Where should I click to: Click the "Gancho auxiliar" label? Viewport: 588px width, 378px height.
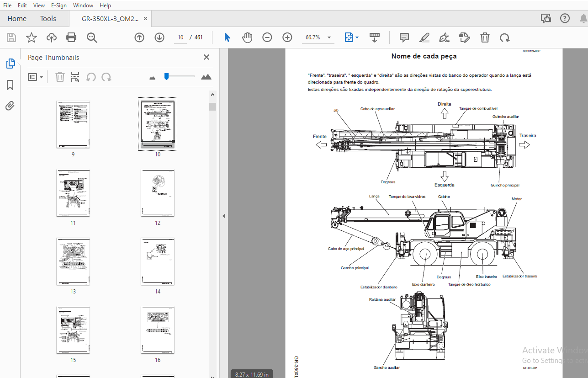(387, 367)
